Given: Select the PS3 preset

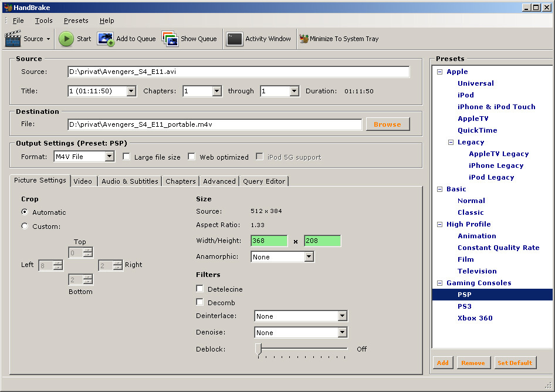Looking at the screenshot, I should [465, 306].
